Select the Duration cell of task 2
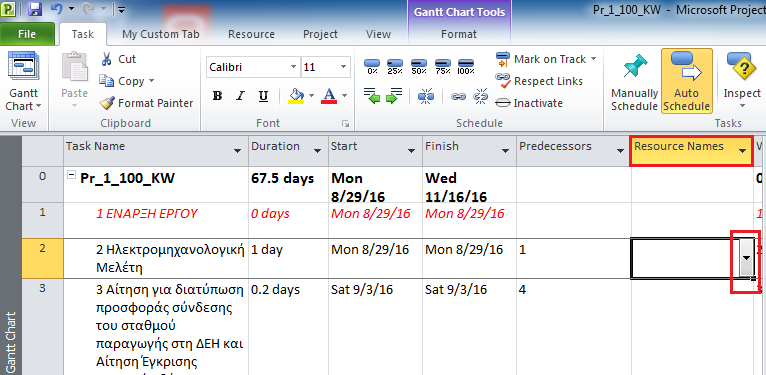 (288, 258)
